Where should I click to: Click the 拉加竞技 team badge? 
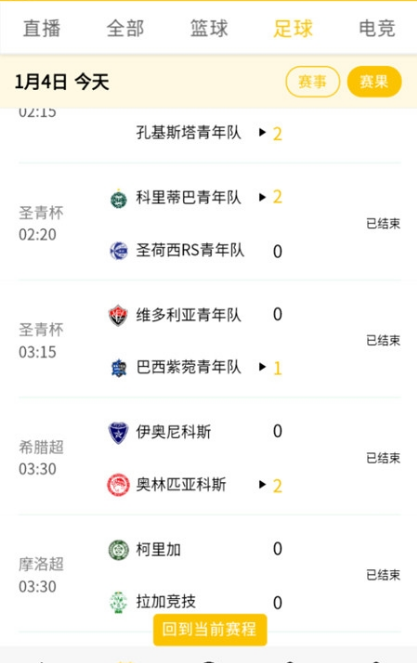click(x=118, y=602)
